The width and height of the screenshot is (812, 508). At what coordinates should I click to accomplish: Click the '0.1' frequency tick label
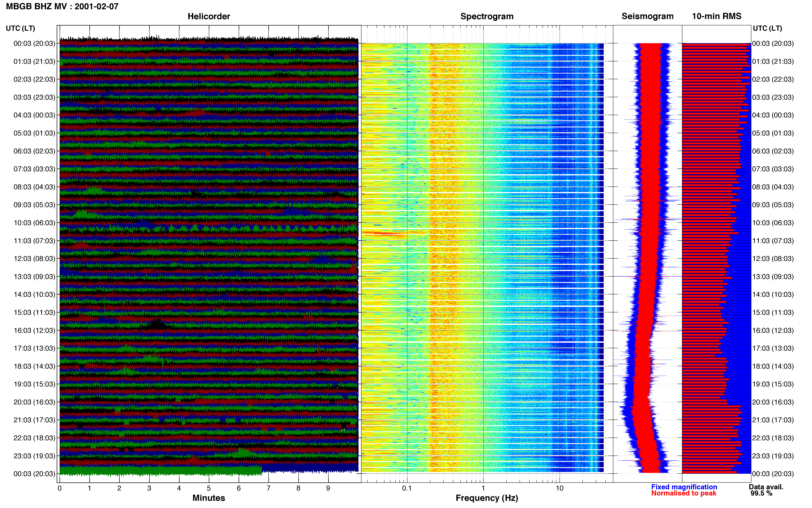(x=407, y=488)
